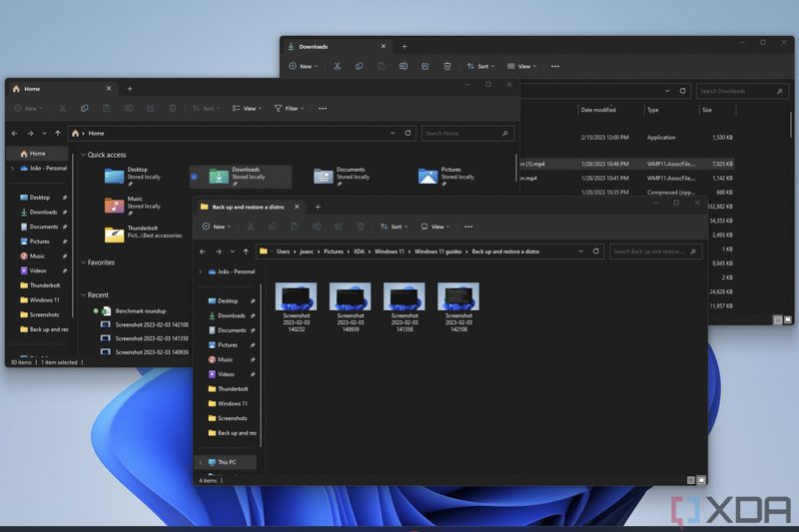Screen dimensions: 799x532
Task: Select thumbnail Screenshot 2023-02-03 142108
Action: (x=458, y=307)
